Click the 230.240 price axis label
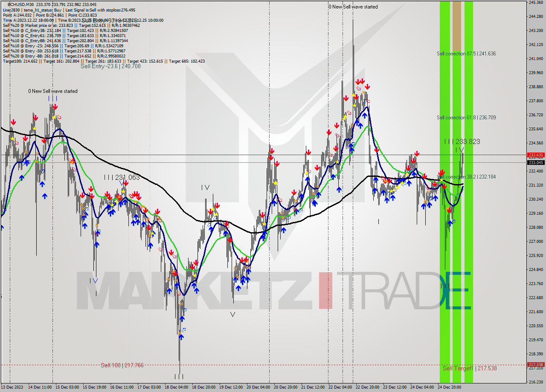The image size is (546, 392). pyautogui.click(x=536, y=199)
